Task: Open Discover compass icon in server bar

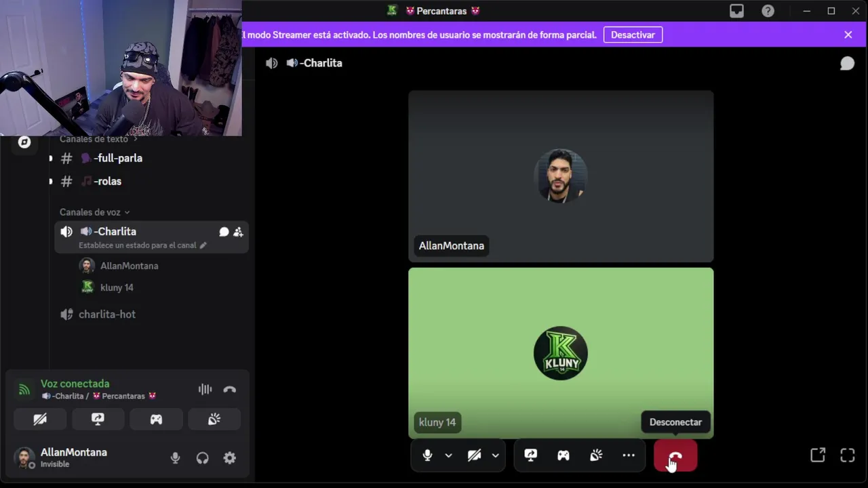Action: coord(24,142)
